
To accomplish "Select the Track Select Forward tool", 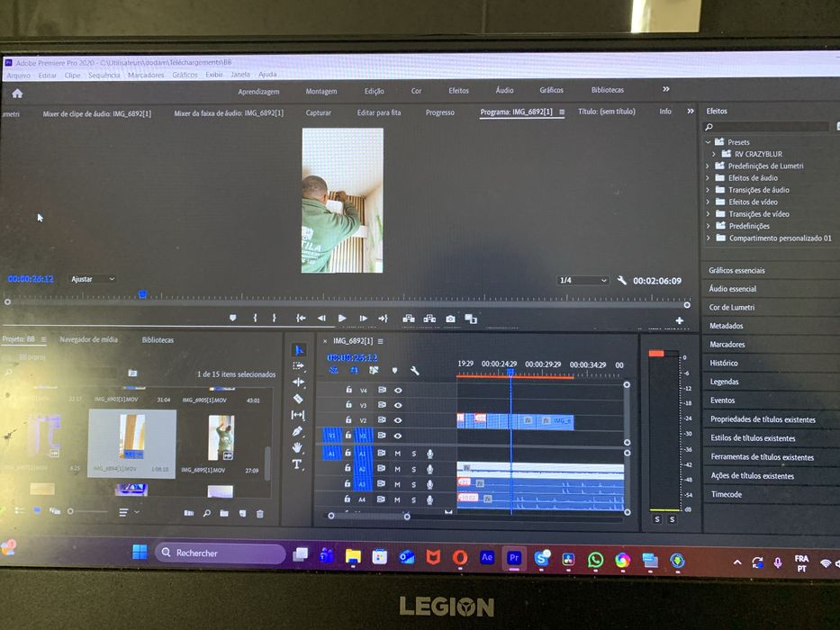I will 298,366.
